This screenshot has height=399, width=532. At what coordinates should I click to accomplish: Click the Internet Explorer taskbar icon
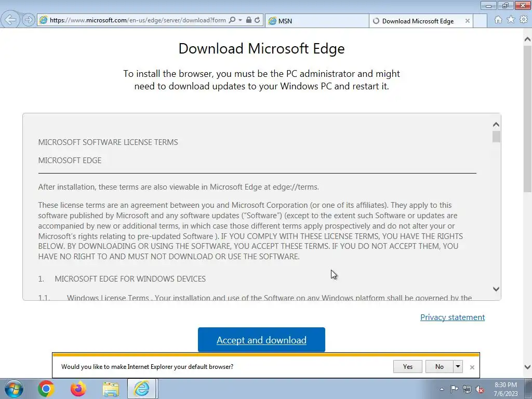(x=141, y=389)
